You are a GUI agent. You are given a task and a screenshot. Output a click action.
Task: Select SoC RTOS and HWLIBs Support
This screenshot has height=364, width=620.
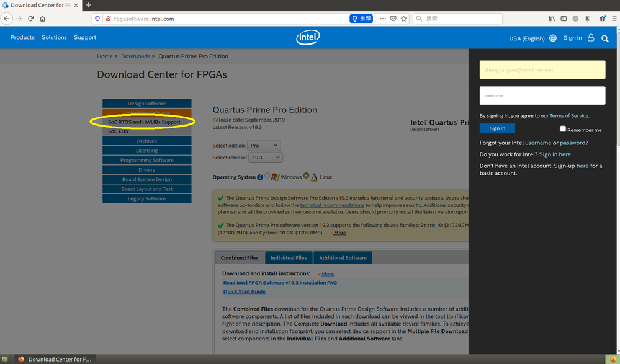point(144,122)
